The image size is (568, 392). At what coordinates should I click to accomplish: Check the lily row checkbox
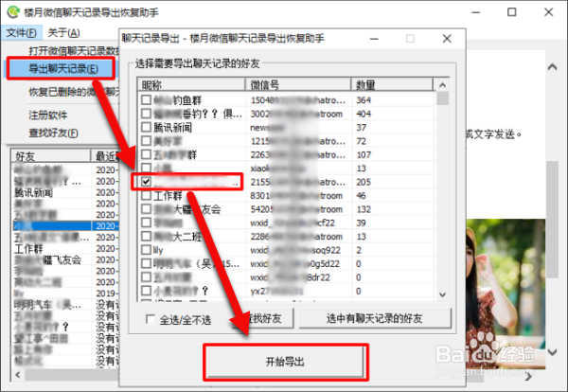[146, 250]
